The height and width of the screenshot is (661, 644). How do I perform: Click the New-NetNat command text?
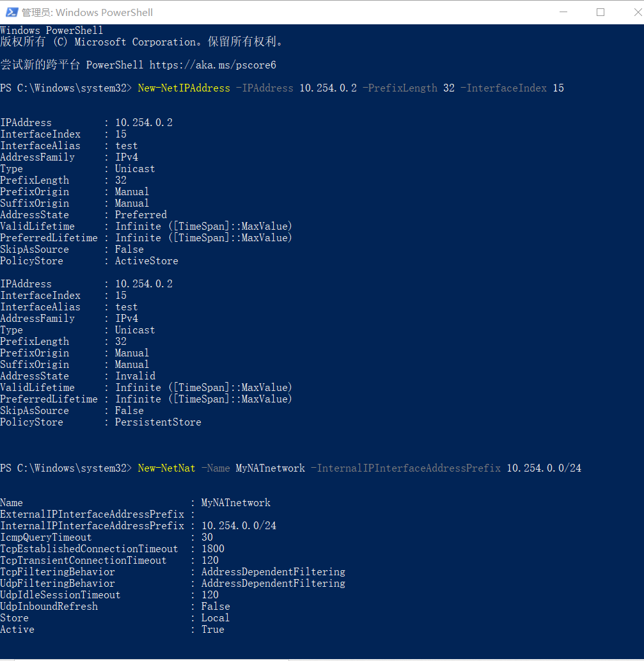(166, 468)
